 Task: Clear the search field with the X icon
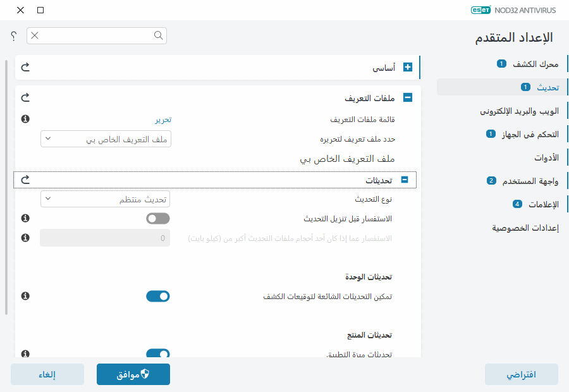click(x=35, y=35)
